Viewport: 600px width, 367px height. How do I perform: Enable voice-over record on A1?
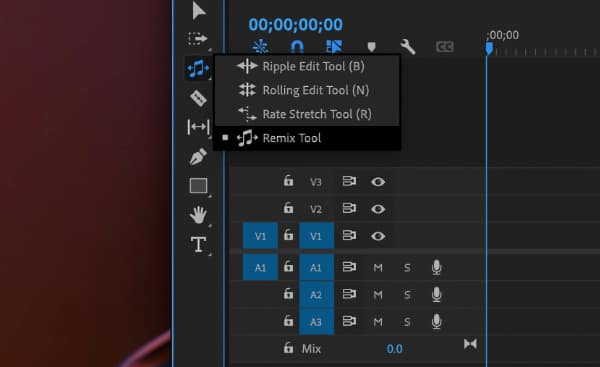[437, 267]
